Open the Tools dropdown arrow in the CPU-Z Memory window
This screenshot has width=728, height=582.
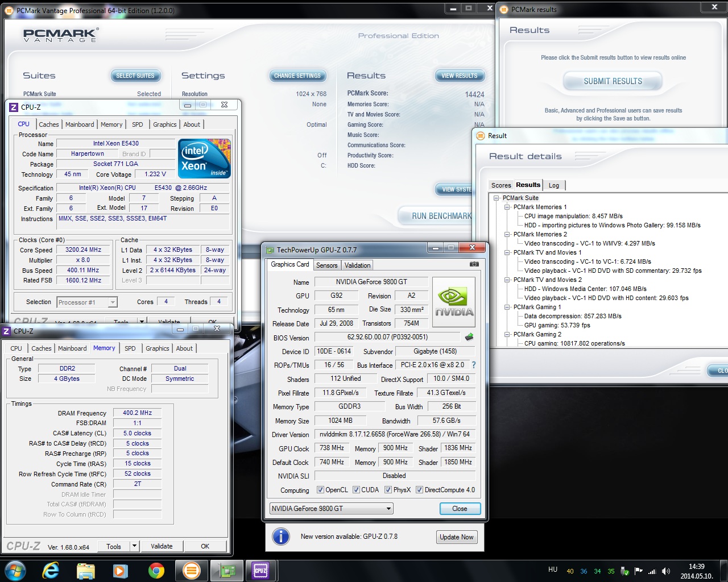[x=134, y=546]
